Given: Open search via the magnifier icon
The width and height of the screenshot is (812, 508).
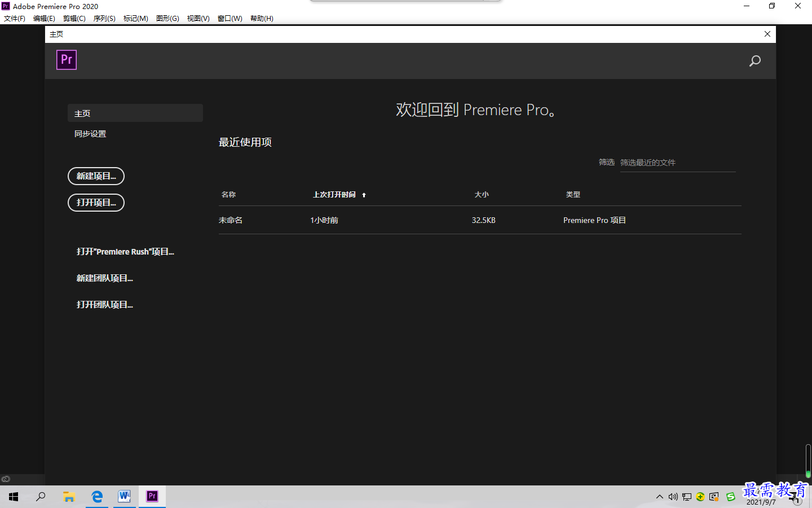Looking at the screenshot, I should pos(754,61).
